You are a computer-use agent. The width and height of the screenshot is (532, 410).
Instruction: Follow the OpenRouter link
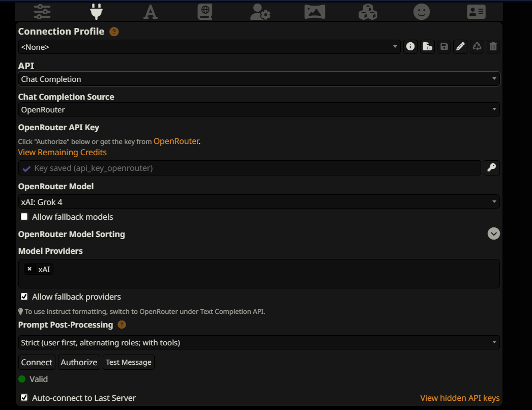(x=176, y=141)
